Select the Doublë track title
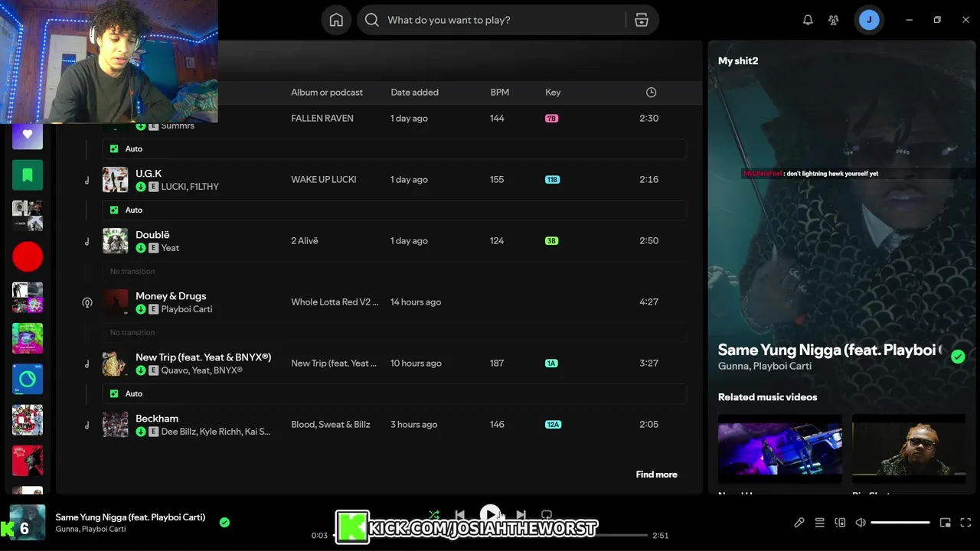Image resolution: width=980 pixels, height=551 pixels. click(152, 235)
